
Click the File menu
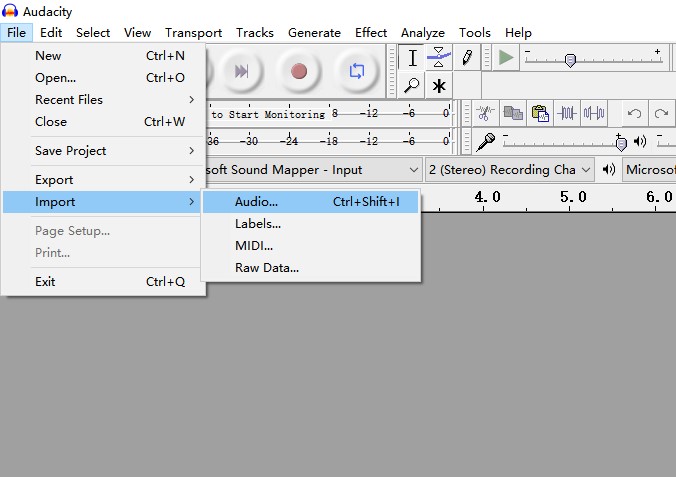16,33
